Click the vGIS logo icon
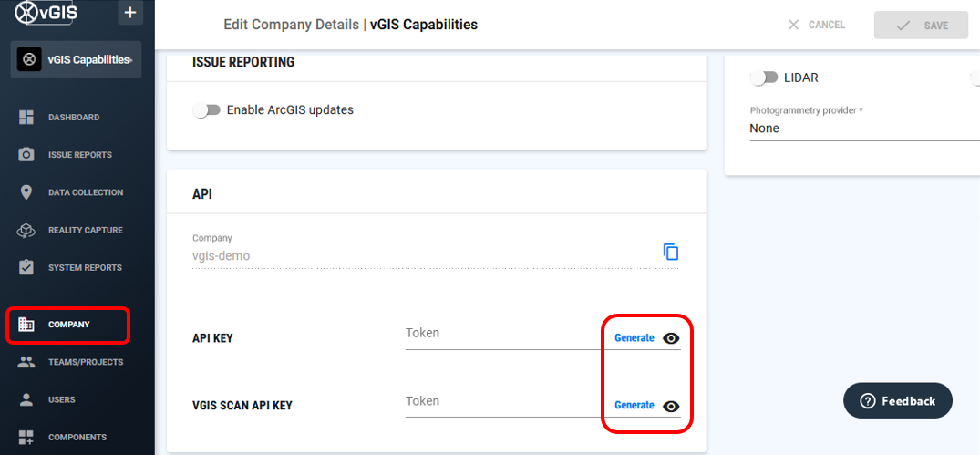The height and width of the screenshot is (455, 980). coord(26,12)
